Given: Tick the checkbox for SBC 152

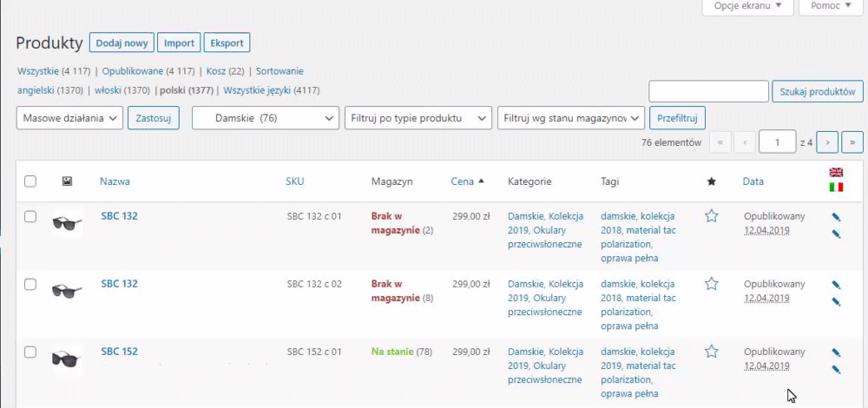Looking at the screenshot, I should click(30, 352).
